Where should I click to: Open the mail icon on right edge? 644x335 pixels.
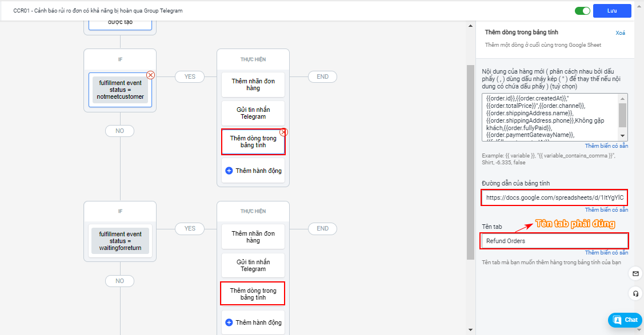(x=635, y=274)
